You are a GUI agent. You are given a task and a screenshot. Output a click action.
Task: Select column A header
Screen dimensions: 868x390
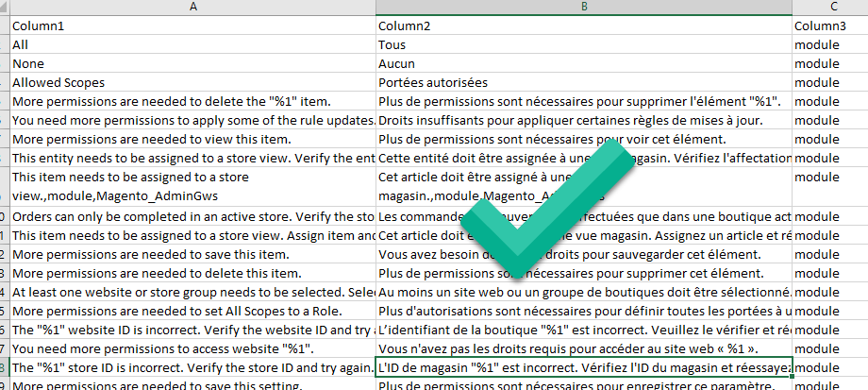coord(192,8)
